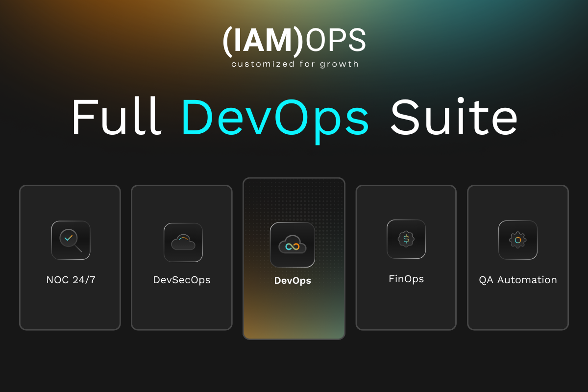Select the NOC 24/7 magnifier checkmark icon
Image resolution: width=588 pixels, height=392 pixels.
click(x=71, y=240)
